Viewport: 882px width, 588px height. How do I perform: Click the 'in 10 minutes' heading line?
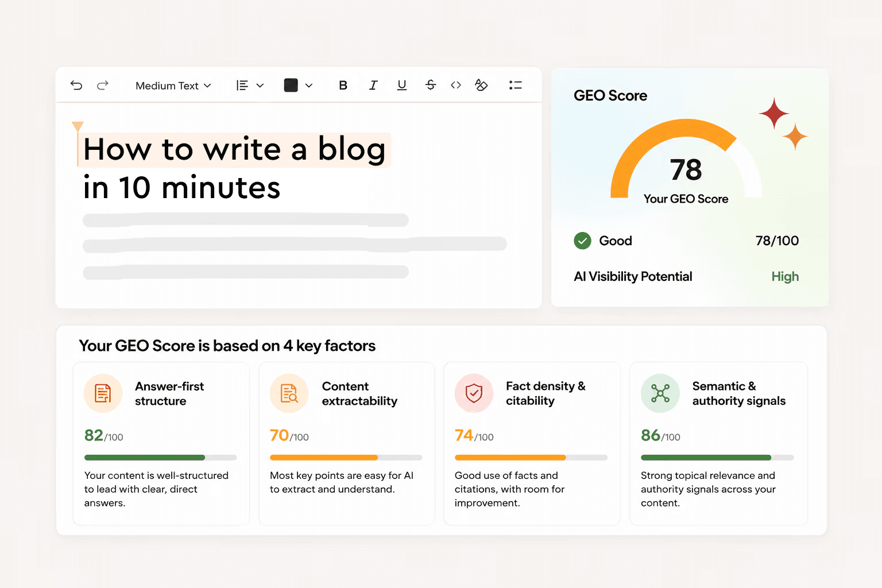pyautogui.click(x=181, y=188)
